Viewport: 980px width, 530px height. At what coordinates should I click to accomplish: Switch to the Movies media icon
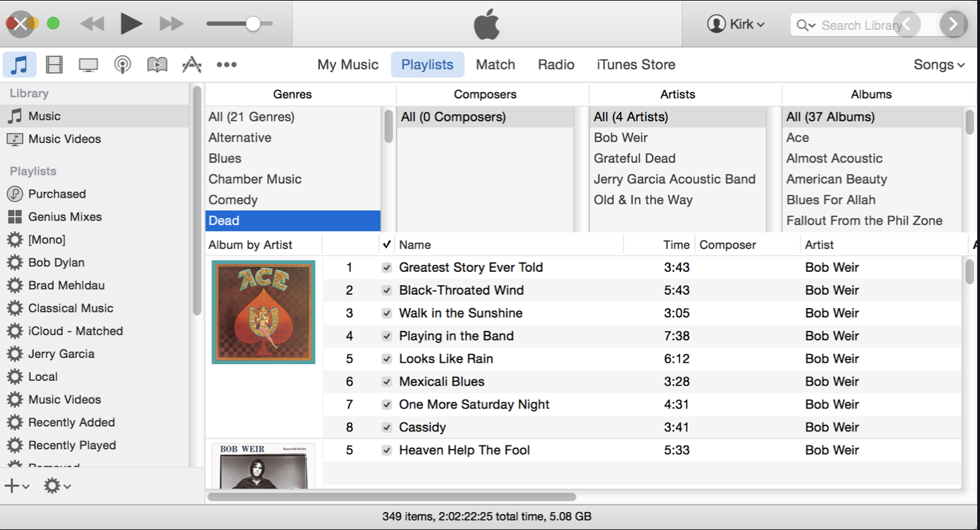pos(54,65)
